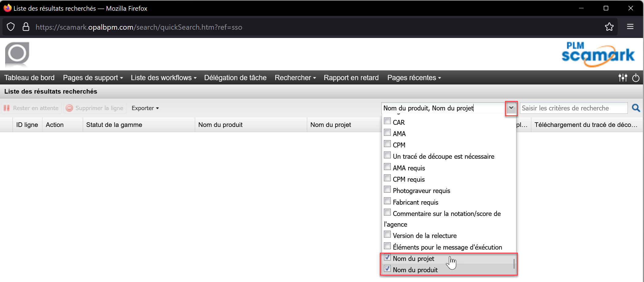Click the field selector combo box text
Image resolution: width=644 pixels, height=282 pixels.
tap(443, 108)
